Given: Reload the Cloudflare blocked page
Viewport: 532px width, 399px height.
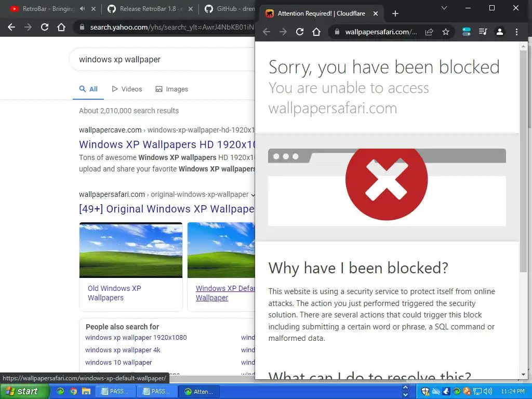Looking at the screenshot, I should pos(300,32).
